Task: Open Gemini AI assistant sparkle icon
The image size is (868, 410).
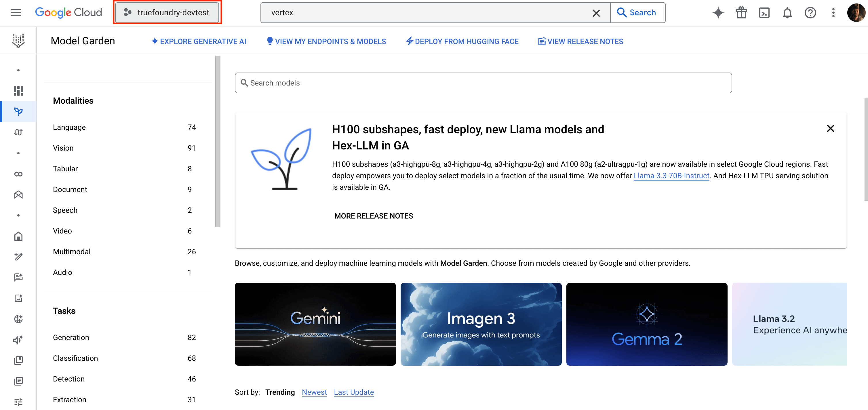Action: pos(718,13)
